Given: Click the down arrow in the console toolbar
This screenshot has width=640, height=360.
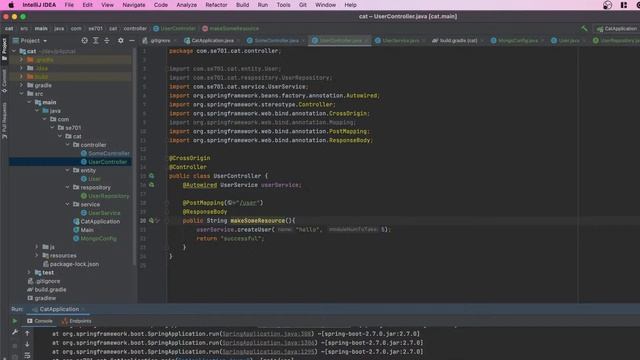Looking at the screenshot, I should (27, 344).
